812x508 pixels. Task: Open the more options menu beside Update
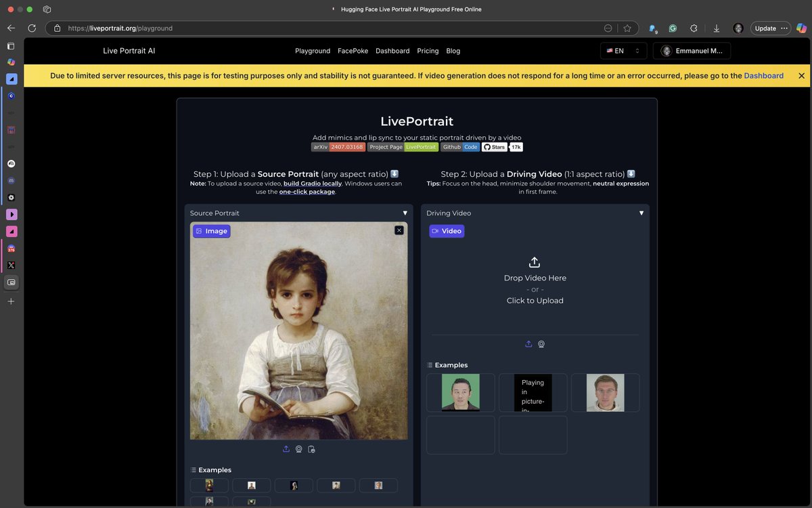(x=784, y=28)
